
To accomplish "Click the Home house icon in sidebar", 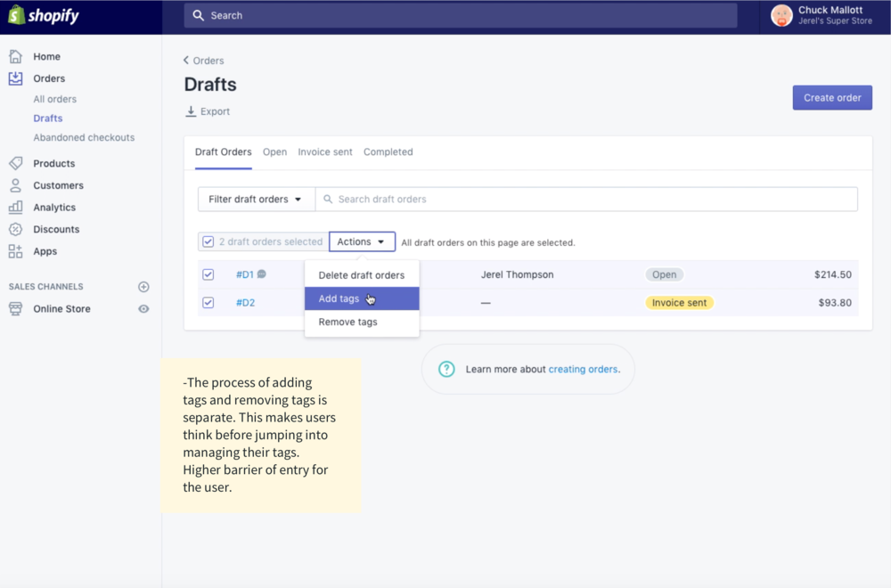I will pos(16,56).
